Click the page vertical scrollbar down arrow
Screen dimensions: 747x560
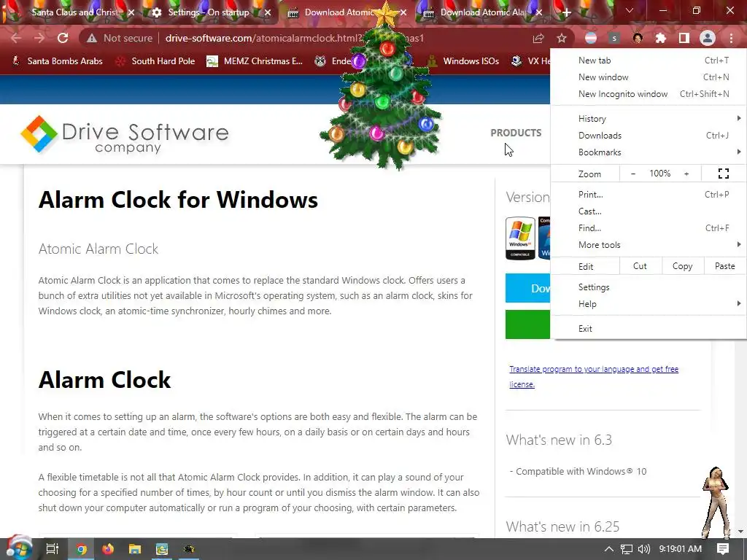click(740, 531)
